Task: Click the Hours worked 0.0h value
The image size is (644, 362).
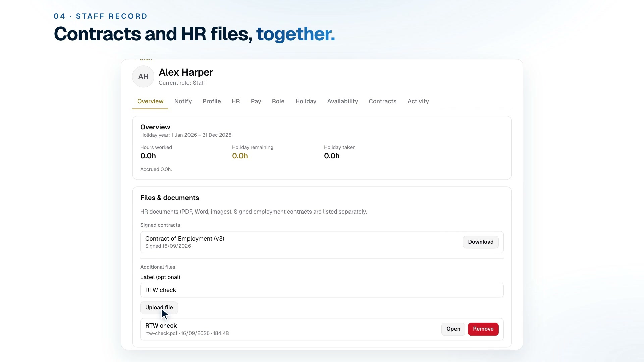Action: 148,156
